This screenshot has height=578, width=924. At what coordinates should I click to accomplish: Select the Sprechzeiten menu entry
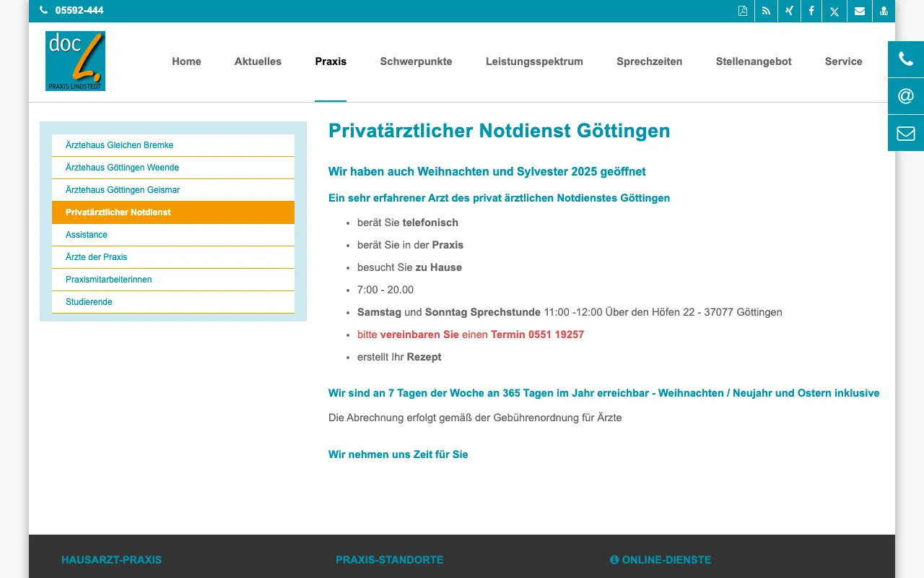coord(649,61)
